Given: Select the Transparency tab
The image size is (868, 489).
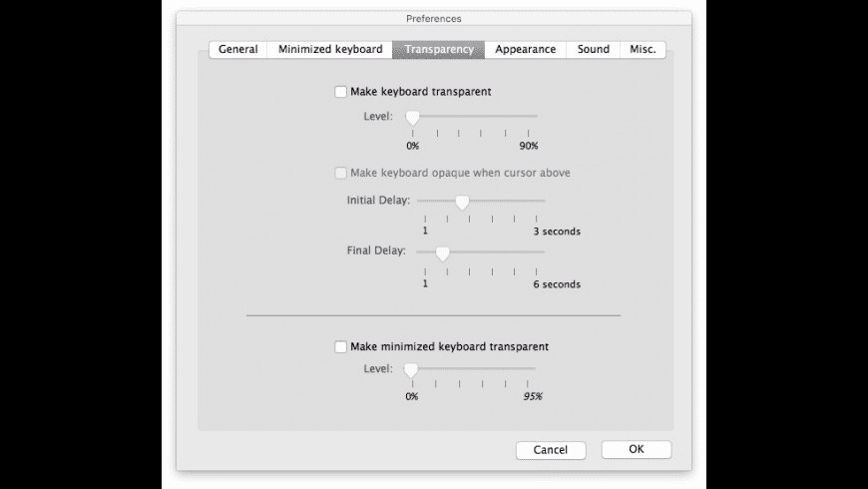Looking at the screenshot, I should (439, 50).
